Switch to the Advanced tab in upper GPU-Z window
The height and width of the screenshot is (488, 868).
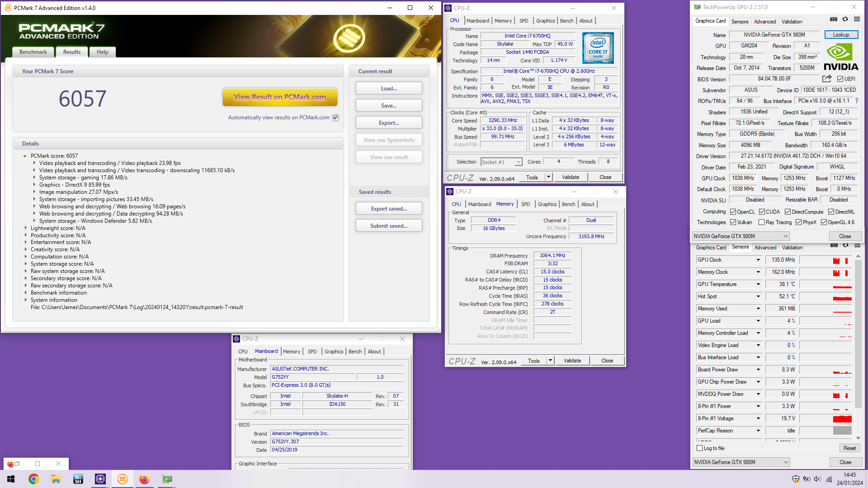(x=765, y=22)
